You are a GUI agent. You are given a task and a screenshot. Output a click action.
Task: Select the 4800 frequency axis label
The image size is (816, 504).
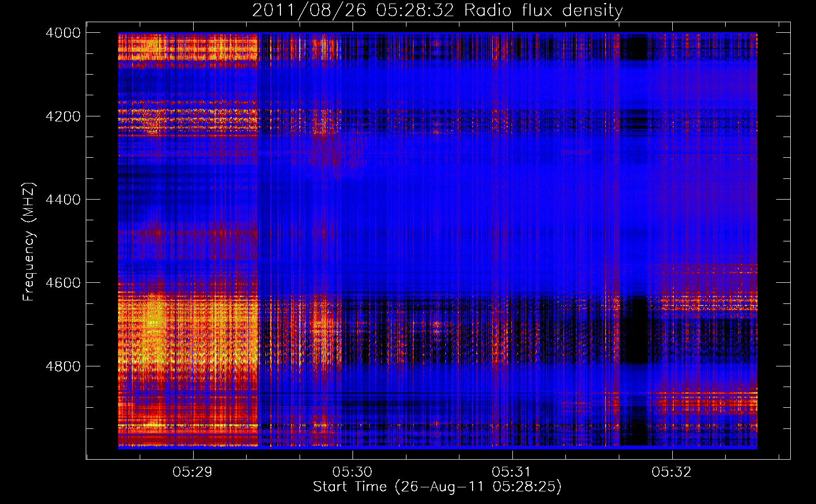coord(63,366)
